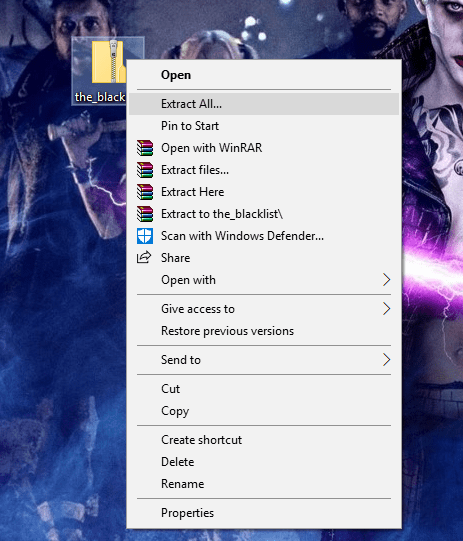Click the WinRAR icon beside Extract Here

(x=145, y=192)
